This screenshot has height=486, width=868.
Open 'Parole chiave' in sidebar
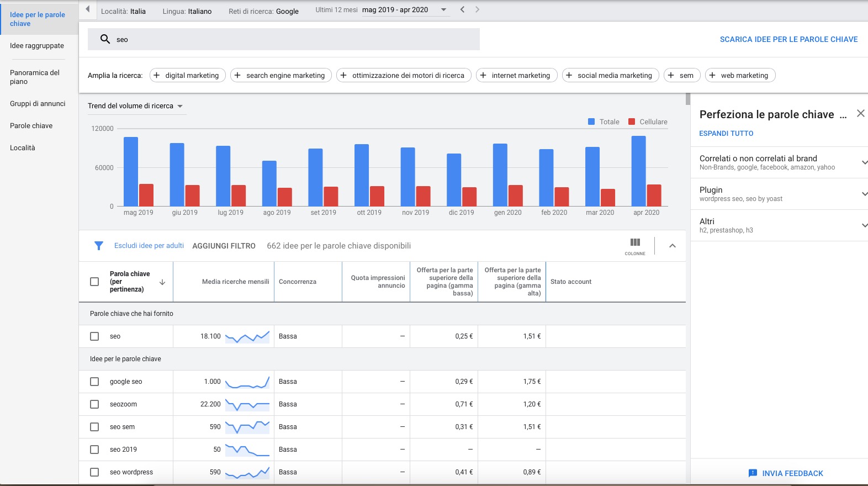pos(31,125)
